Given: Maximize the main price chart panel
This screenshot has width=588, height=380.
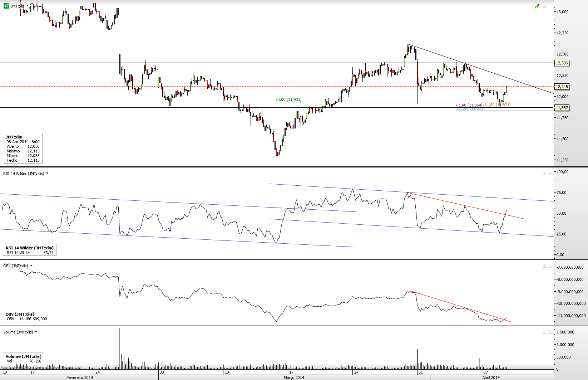Looking at the screenshot, I should point(544,6).
